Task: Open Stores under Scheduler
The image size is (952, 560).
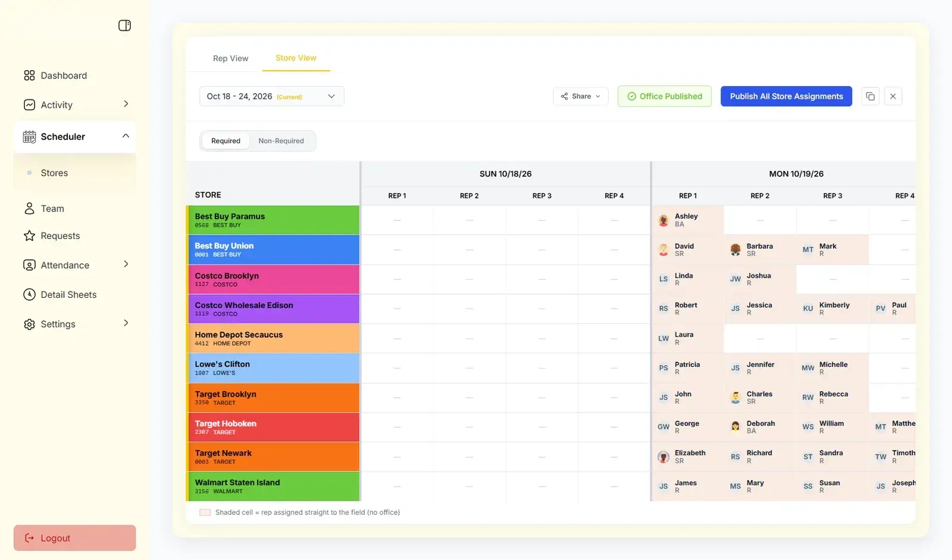Action: pos(74,173)
